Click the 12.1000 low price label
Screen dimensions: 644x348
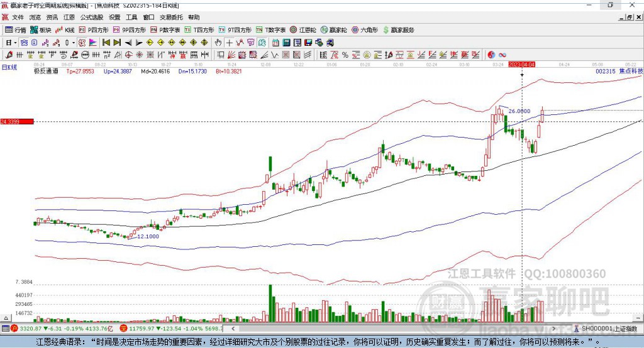click(x=148, y=236)
